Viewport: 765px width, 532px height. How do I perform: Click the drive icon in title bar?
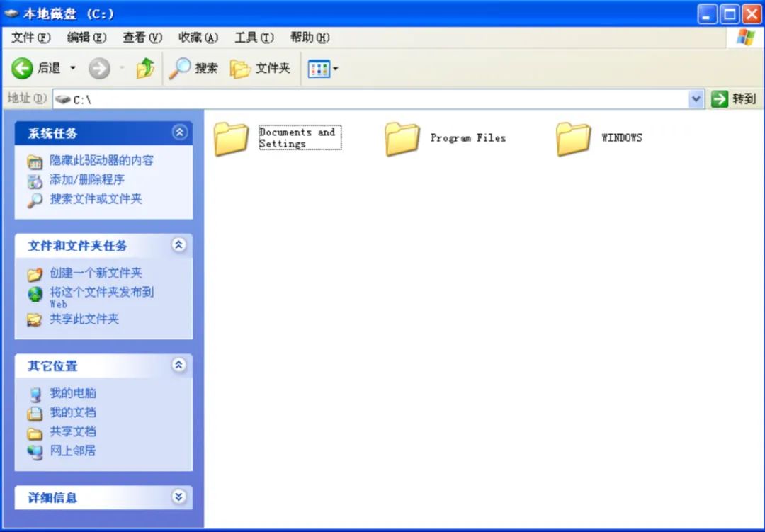click(11, 13)
